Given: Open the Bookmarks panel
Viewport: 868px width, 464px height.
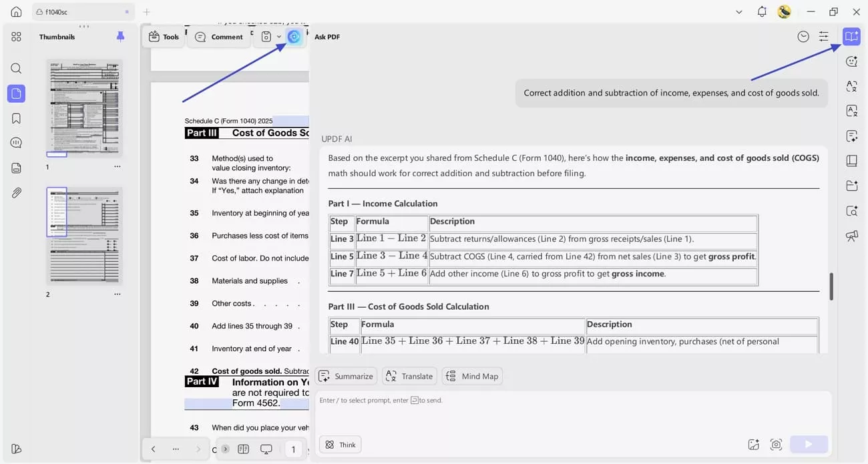Looking at the screenshot, I should pyautogui.click(x=16, y=118).
